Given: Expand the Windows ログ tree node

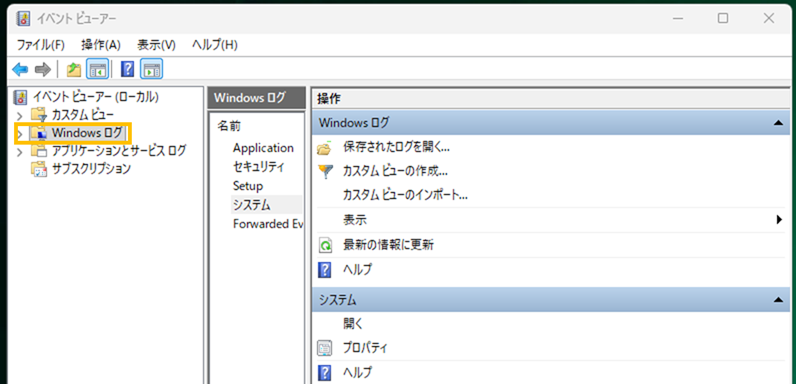Looking at the screenshot, I should (20, 134).
